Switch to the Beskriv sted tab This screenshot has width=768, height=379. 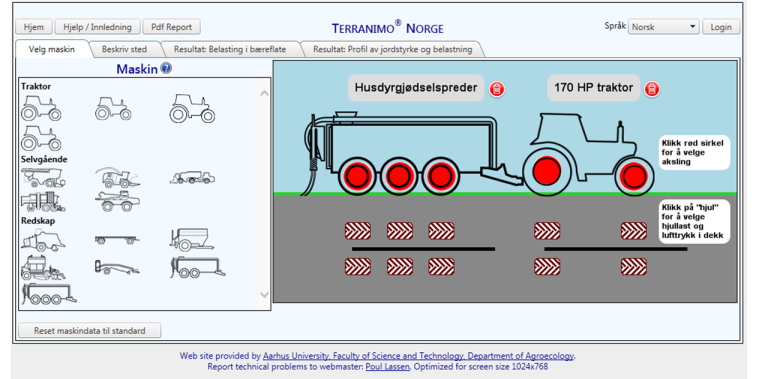pyautogui.click(x=124, y=49)
